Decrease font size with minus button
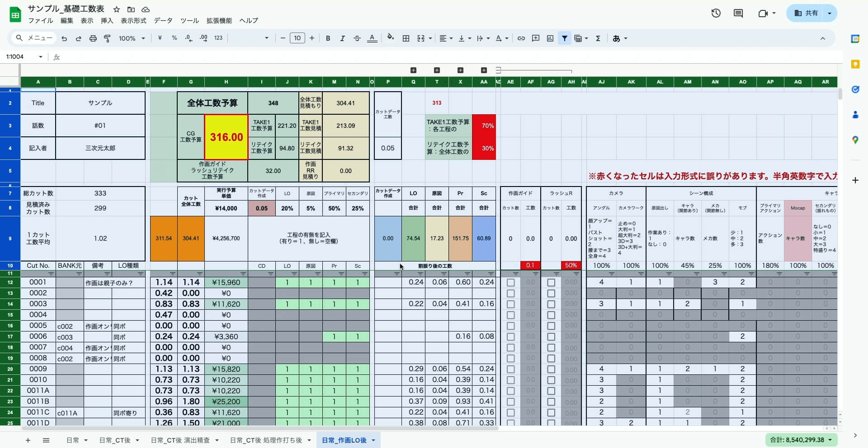The image size is (868, 448). coord(283,38)
